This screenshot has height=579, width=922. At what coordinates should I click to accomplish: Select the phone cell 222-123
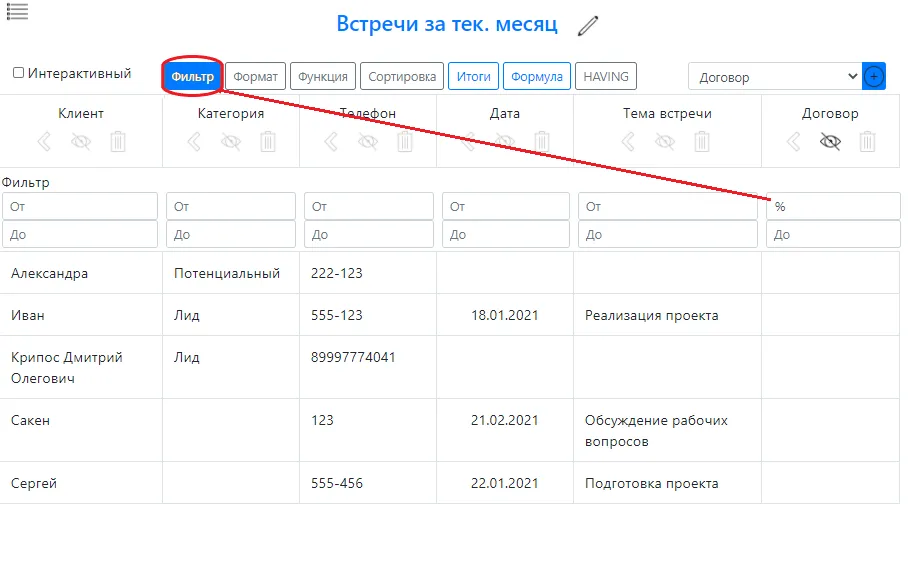368,273
